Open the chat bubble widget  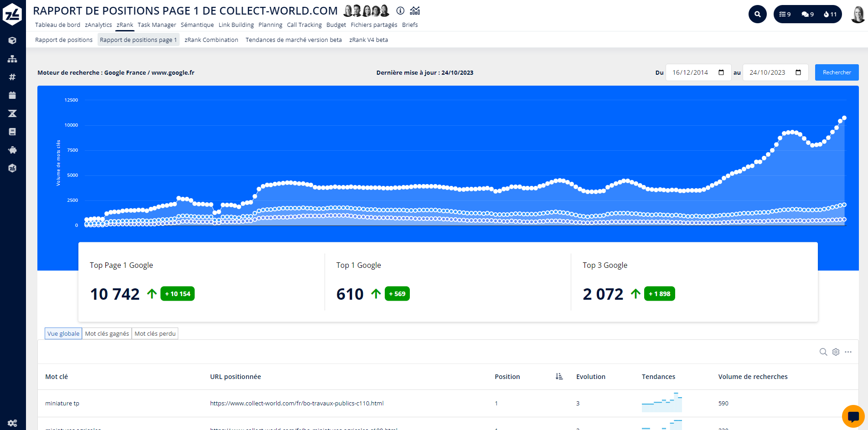coord(853,416)
